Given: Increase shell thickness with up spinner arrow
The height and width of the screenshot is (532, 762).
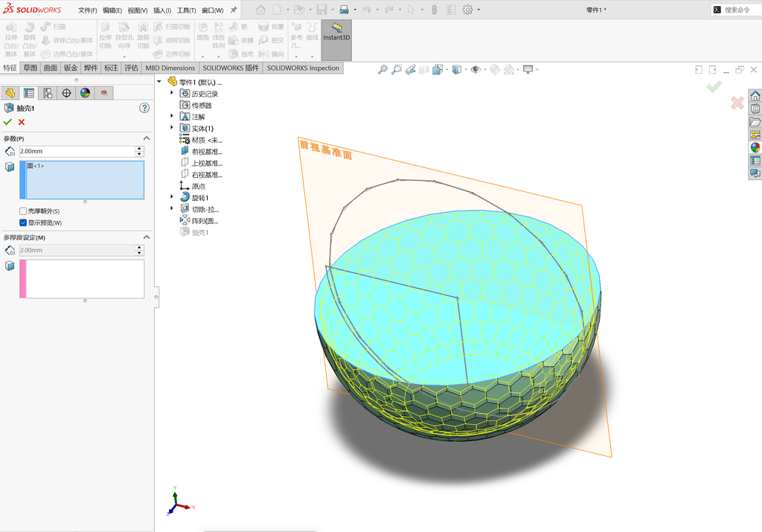Looking at the screenshot, I should (x=139, y=149).
